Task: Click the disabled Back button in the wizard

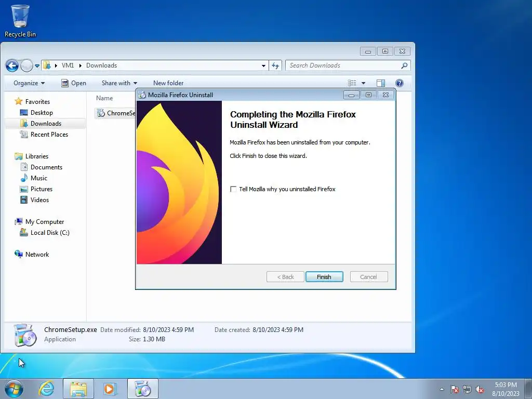Action: [x=285, y=277]
